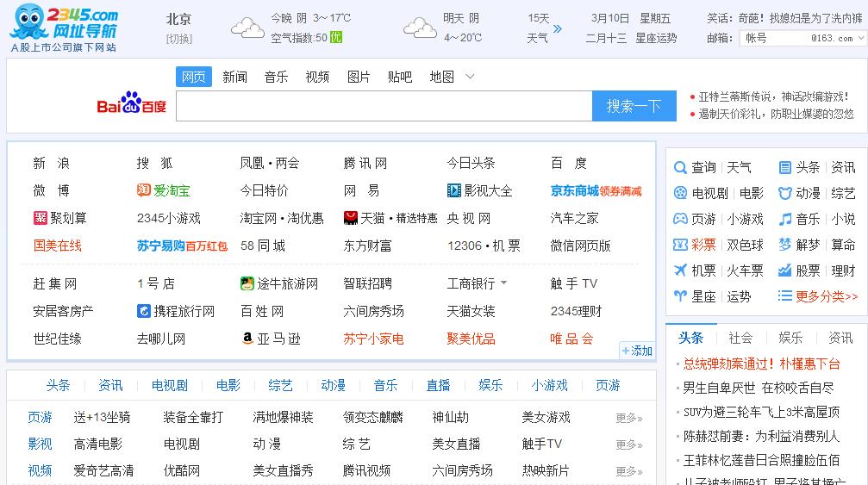The image size is (868, 485).
Task: Click the Baidu logo
Action: tap(132, 103)
